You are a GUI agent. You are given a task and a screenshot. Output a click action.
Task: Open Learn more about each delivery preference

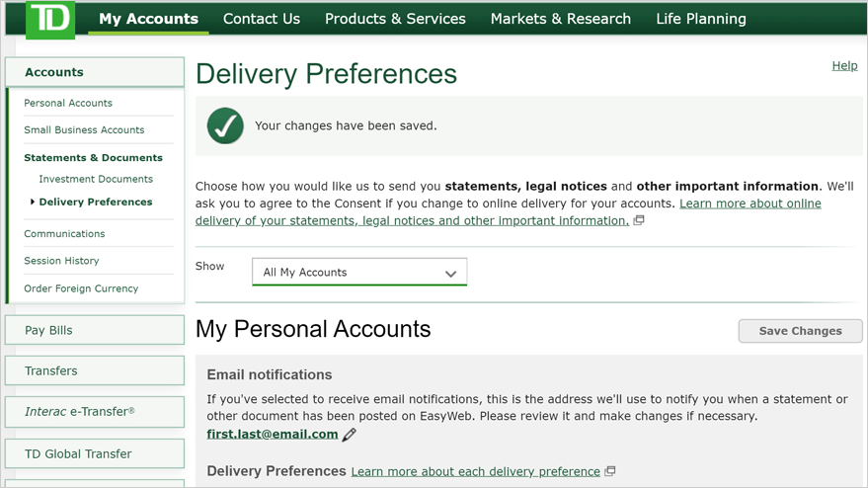pos(476,471)
